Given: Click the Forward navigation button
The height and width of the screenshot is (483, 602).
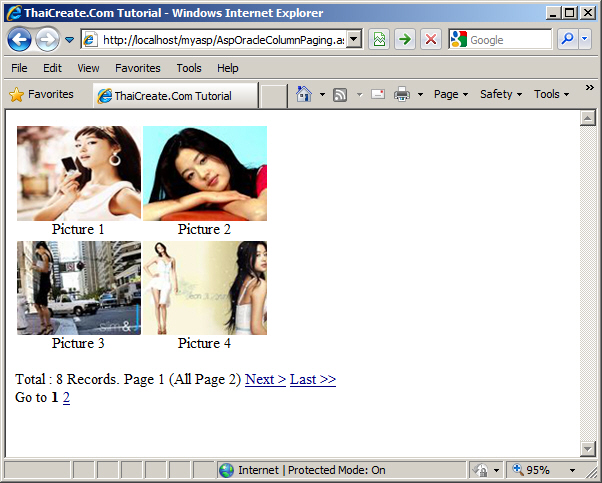Looking at the screenshot, I should point(48,40).
